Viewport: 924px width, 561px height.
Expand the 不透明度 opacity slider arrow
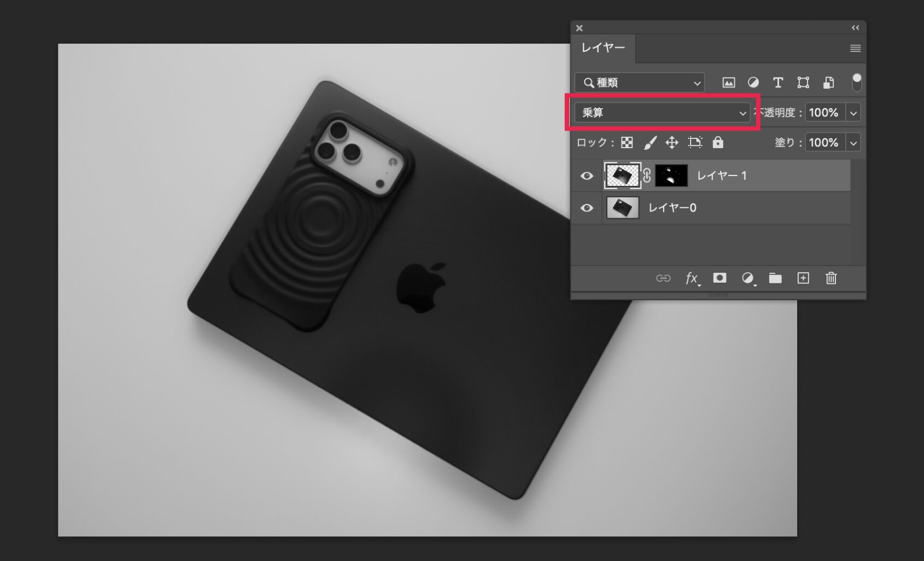pyautogui.click(x=853, y=113)
